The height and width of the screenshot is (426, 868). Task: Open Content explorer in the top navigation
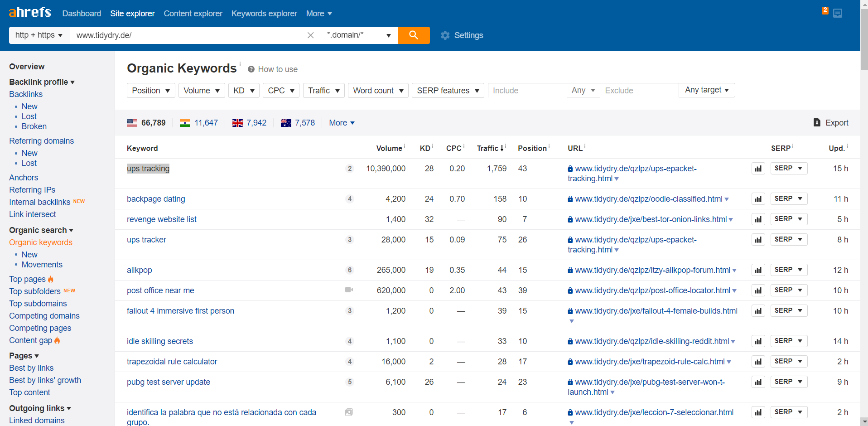click(193, 14)
